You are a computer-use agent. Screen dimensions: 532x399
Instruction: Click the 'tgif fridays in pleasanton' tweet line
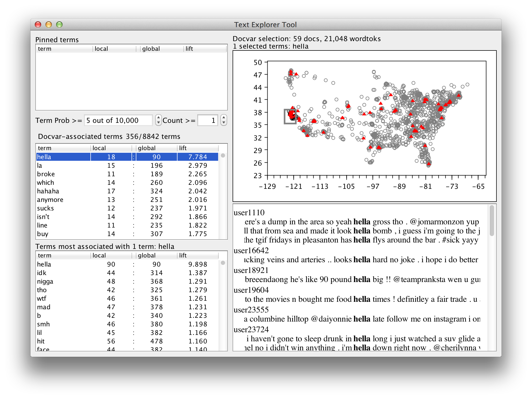[362, 240]
